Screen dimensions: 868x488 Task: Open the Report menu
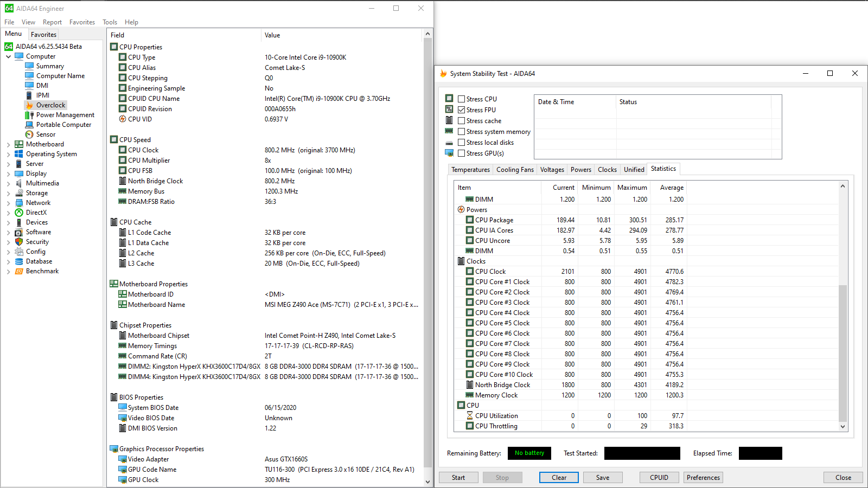tap(52, 22)
